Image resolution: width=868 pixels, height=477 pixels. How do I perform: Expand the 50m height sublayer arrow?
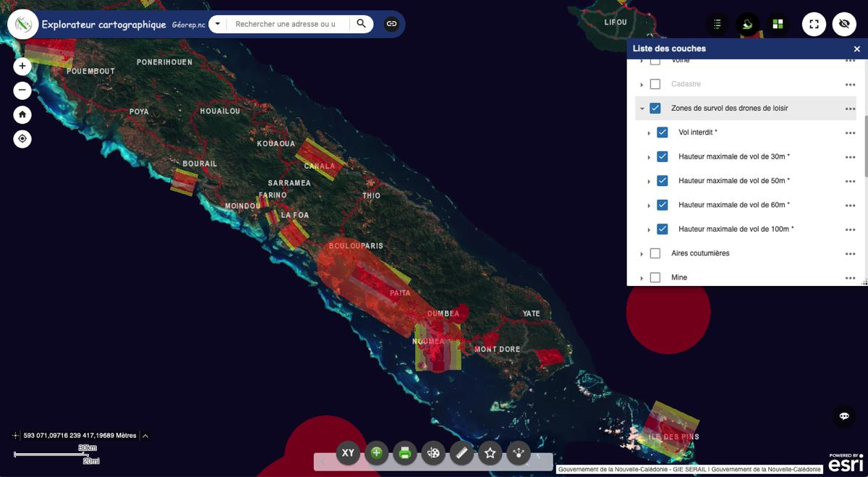[649, 181]
